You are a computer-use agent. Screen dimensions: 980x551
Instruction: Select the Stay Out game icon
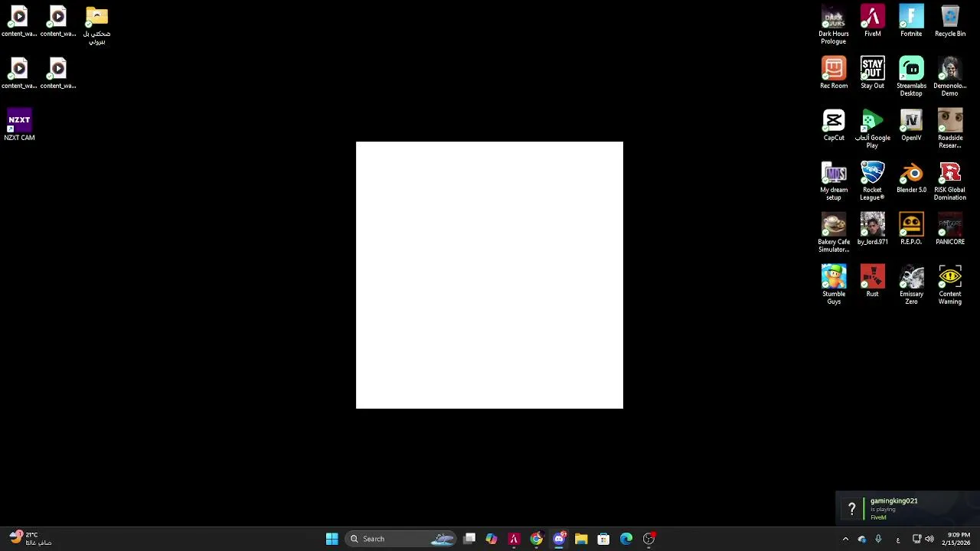872,73
